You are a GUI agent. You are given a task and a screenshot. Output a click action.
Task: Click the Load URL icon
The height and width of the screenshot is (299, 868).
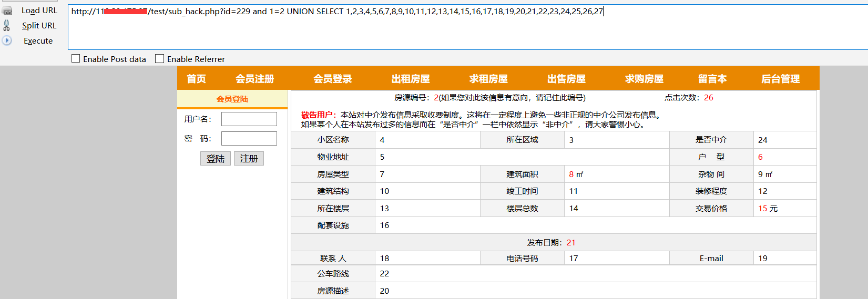[7, 11]
